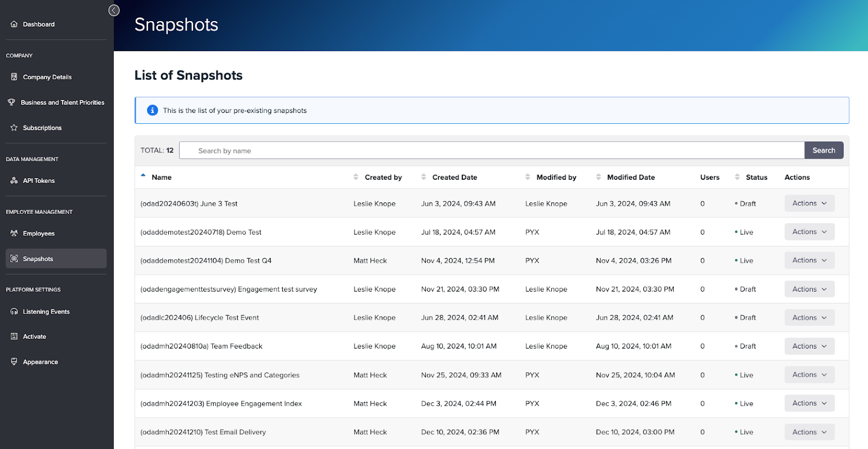Open Actions dropdown for June 3 Test

pyautogui.click(x=809, y=203)
